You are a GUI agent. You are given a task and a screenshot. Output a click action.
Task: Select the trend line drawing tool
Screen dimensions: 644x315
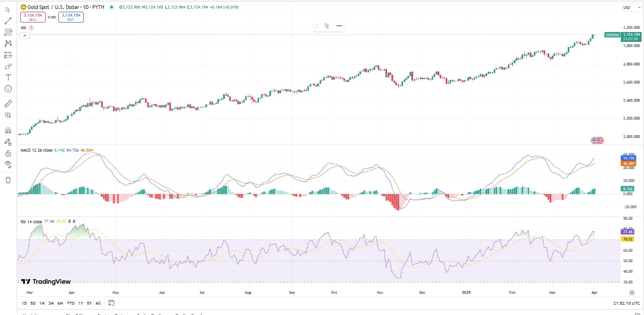point(8,21)
